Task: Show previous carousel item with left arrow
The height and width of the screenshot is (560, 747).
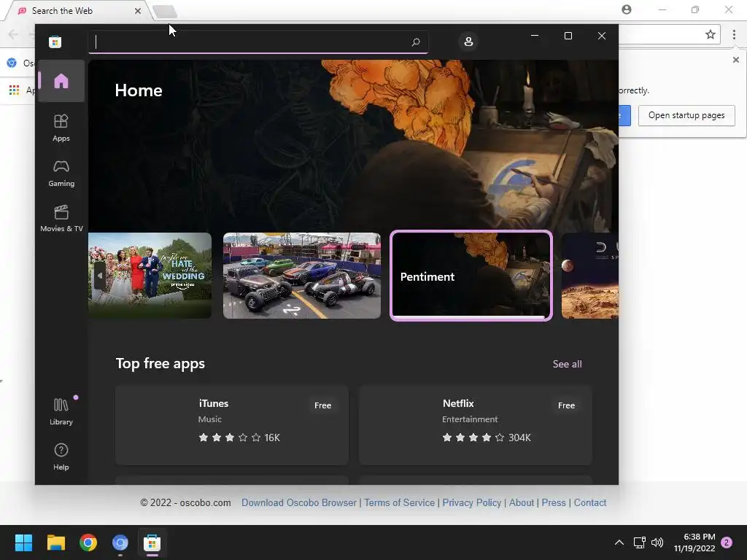Action: [99, 275]
